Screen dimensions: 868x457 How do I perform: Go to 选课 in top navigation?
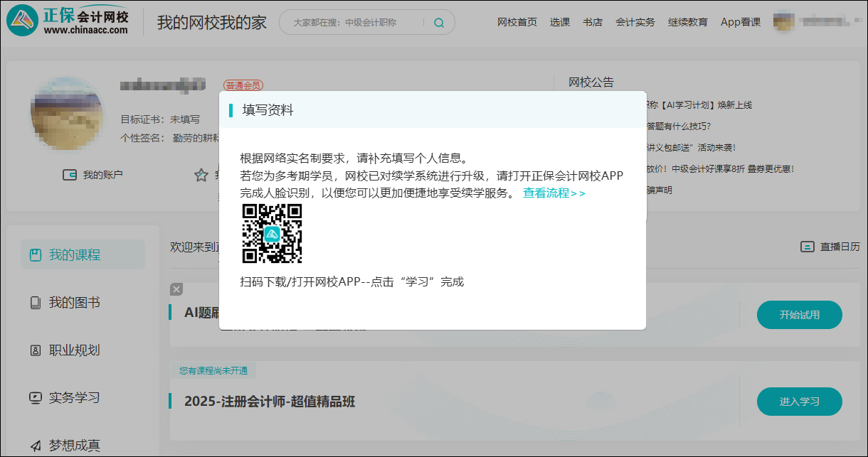pos(560,22)
